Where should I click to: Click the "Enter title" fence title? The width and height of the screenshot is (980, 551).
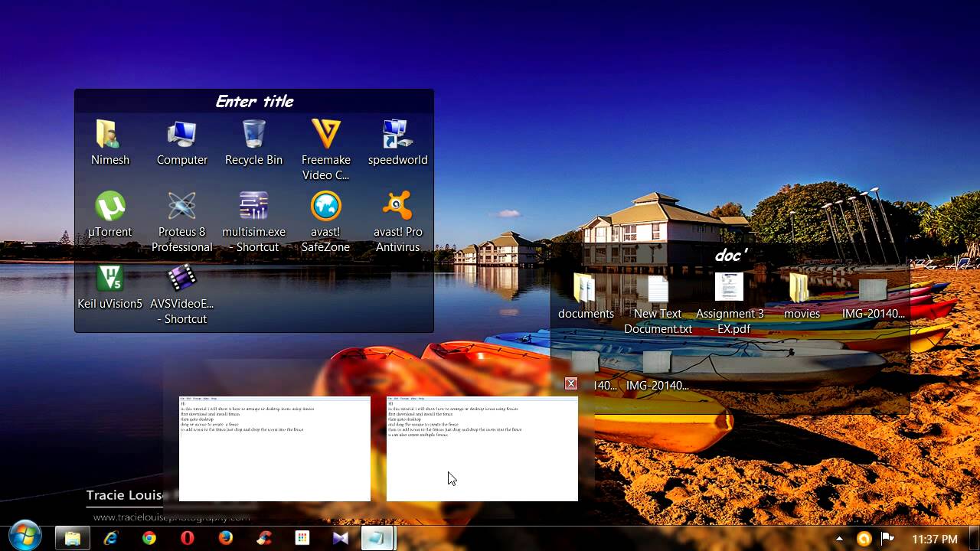click(254, 101)
